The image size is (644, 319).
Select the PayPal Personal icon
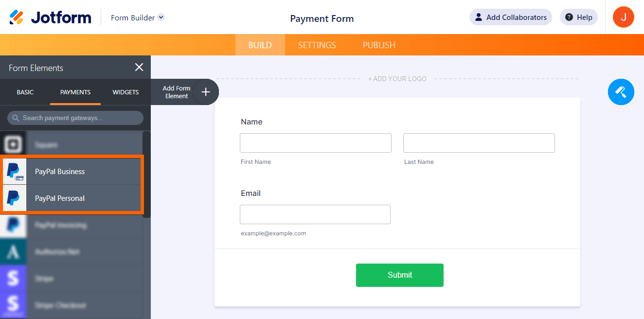point(14,198)
